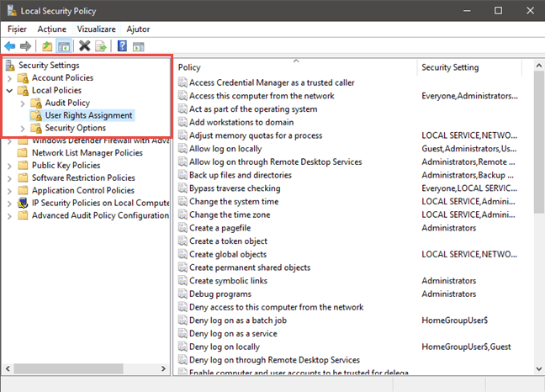This screenshot has height=392, width=545.
Task: Select 'Allow log on through Remote Desktop Services'
Action: pos(276,162)
